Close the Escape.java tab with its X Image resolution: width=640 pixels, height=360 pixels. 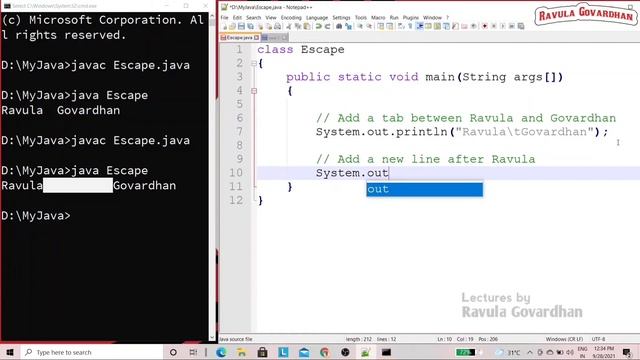pos(256,38)
